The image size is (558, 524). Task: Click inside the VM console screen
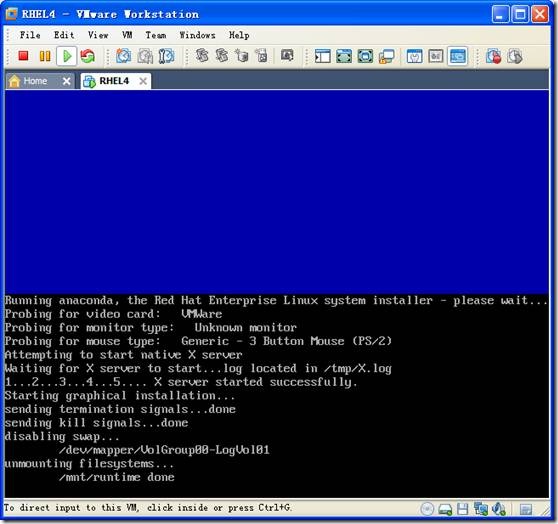tap(277, 294)
